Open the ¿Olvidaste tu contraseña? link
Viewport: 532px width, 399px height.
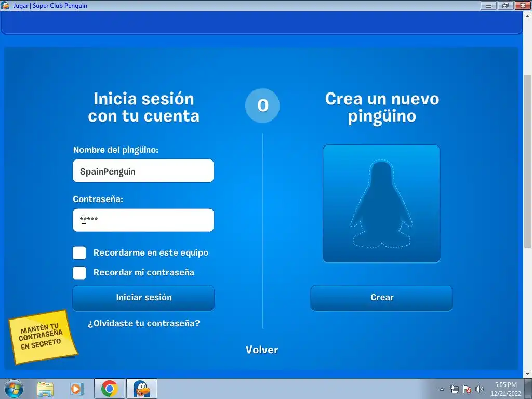[144, 323]
